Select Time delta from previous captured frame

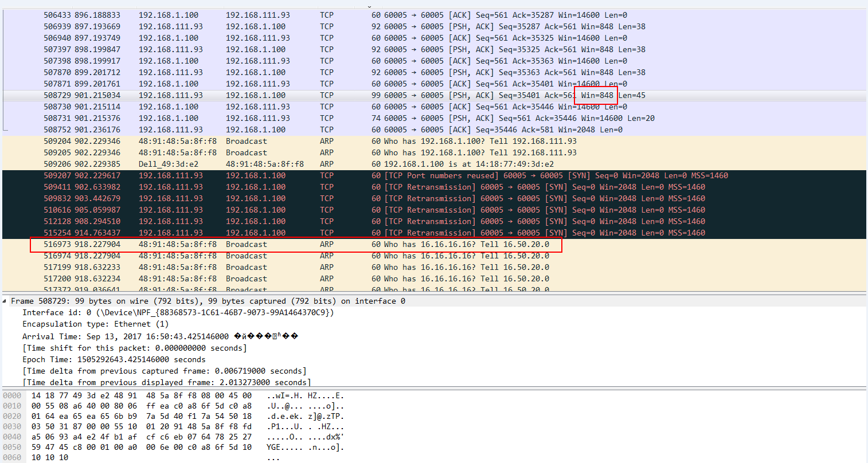[x=165, y=371]
